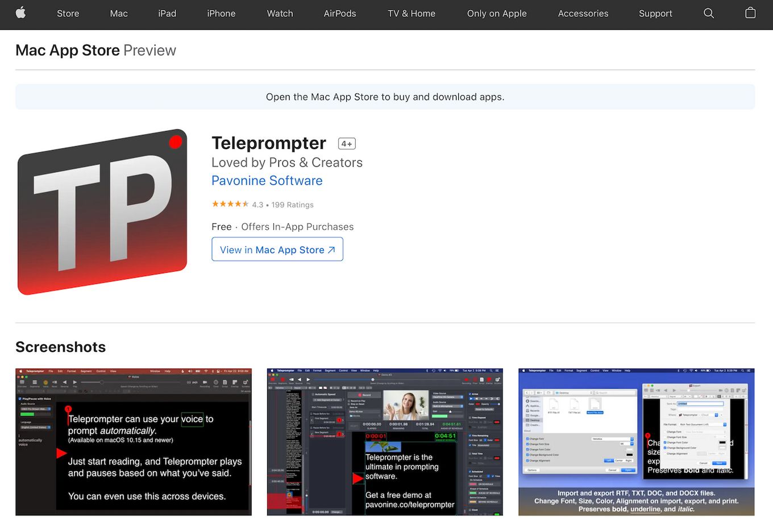Click the 4+ age rating badge
The width and height of the screenshot is (773, 532).
click(347, 144)
